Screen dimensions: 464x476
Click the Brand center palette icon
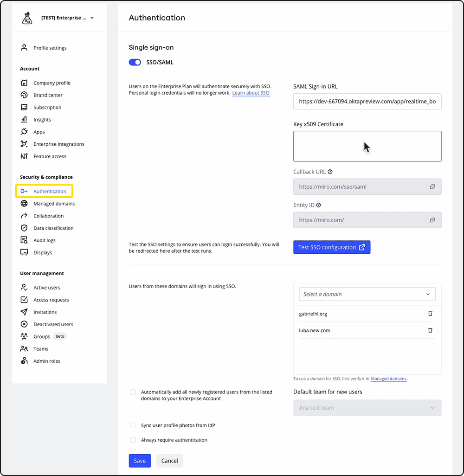[x=25, y=95]
